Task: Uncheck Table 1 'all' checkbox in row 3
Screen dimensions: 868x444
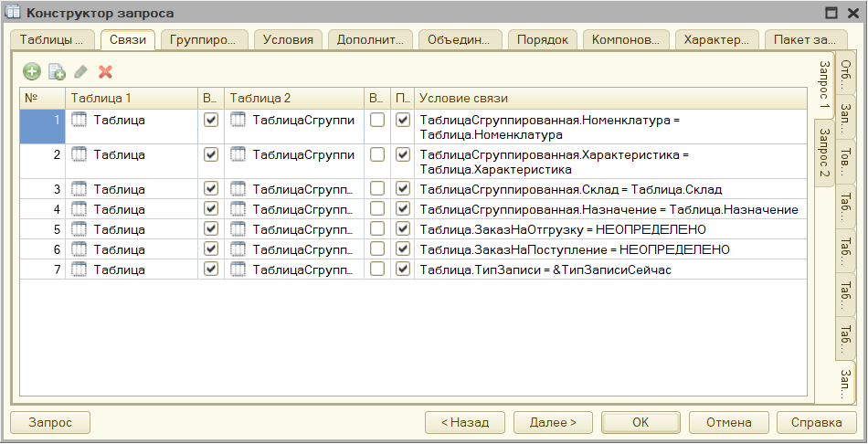Action: pyautogui.click(x=211, y=189)
